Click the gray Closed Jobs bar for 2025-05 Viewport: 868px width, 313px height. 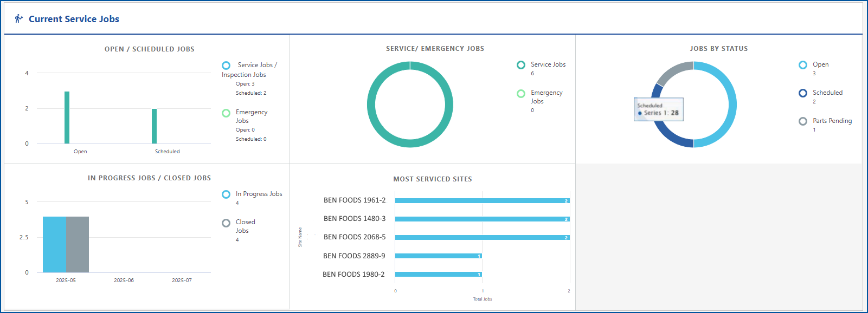pos(78,244)
